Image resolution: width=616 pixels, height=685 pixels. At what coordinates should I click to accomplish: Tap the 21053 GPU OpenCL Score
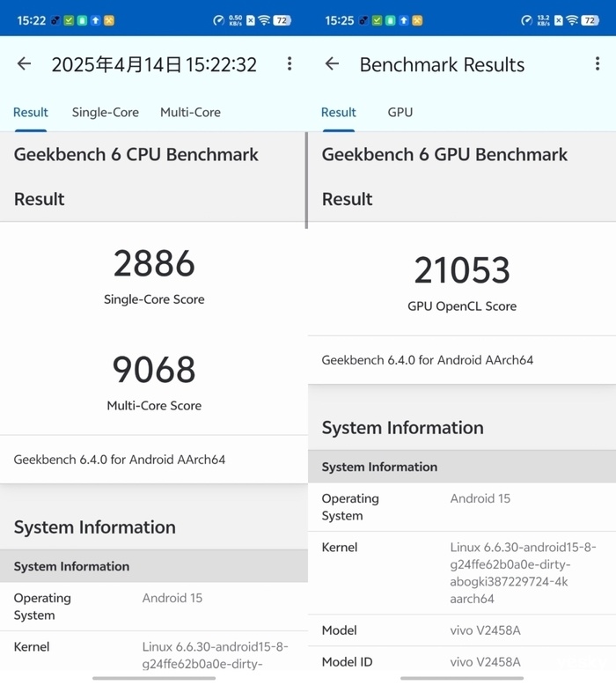pos(462,271)
